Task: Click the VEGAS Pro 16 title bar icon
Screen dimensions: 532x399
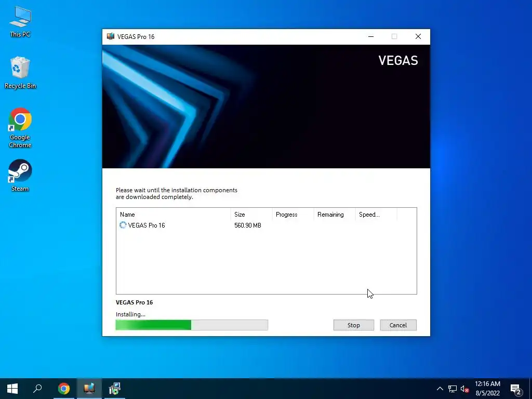Action: 110,37
